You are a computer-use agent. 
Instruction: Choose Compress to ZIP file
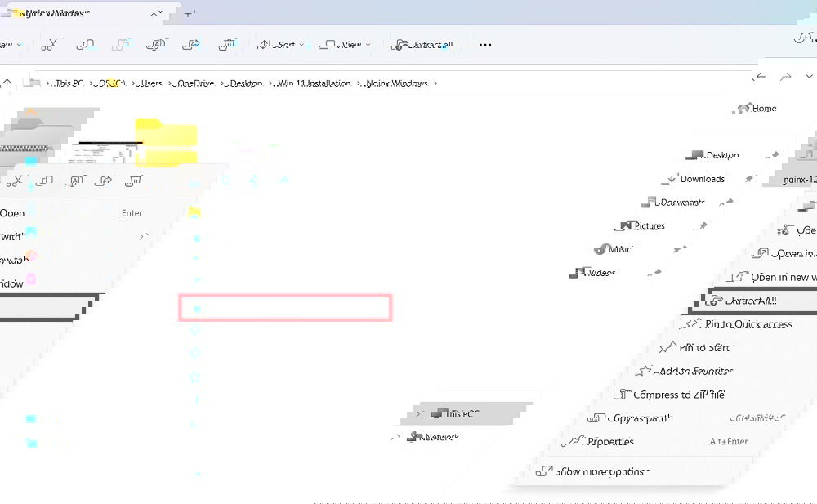coord(667,395)
